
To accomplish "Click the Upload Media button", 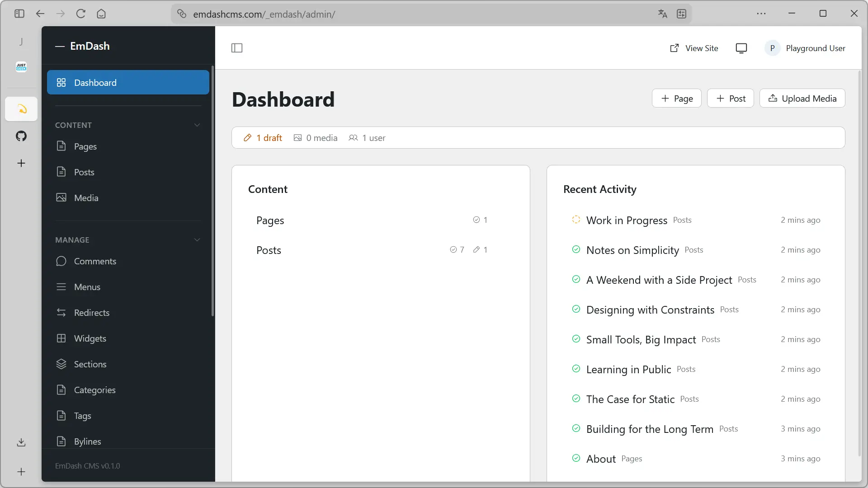I will [x=802, y=99].
